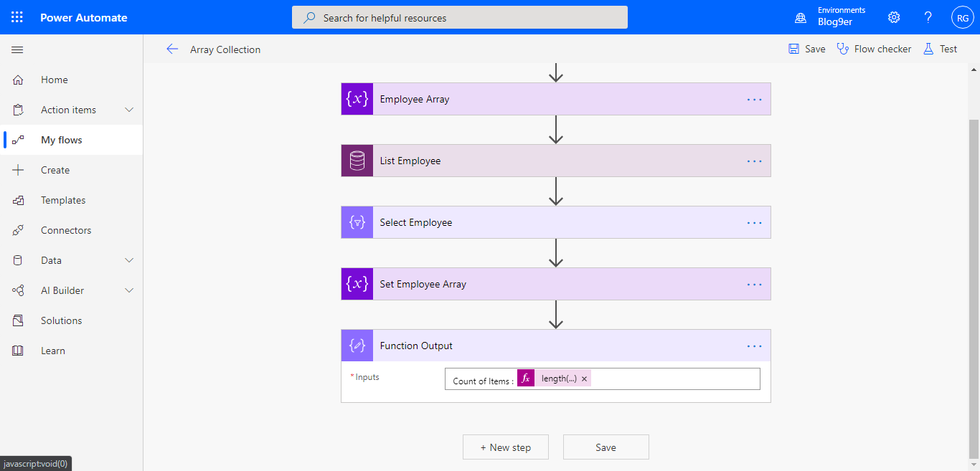Click the Data cylinder icon
This screenshot has height=471, width=980.
(18, 260)
